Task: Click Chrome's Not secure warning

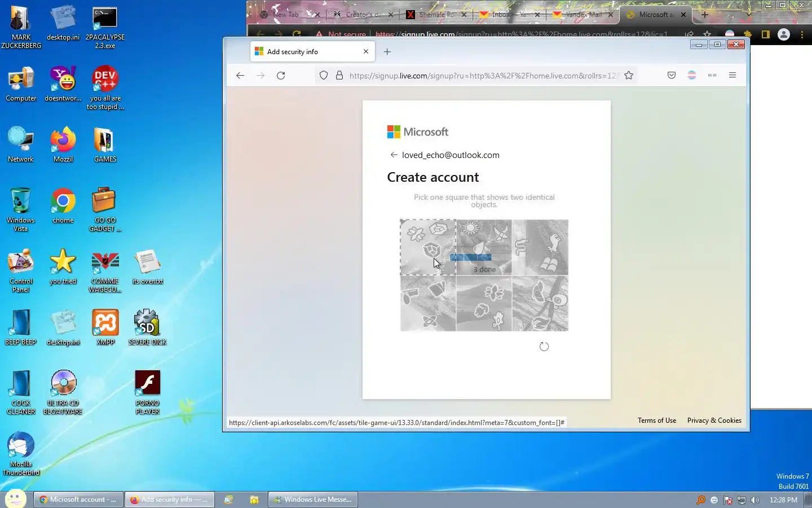Action: 341,34
